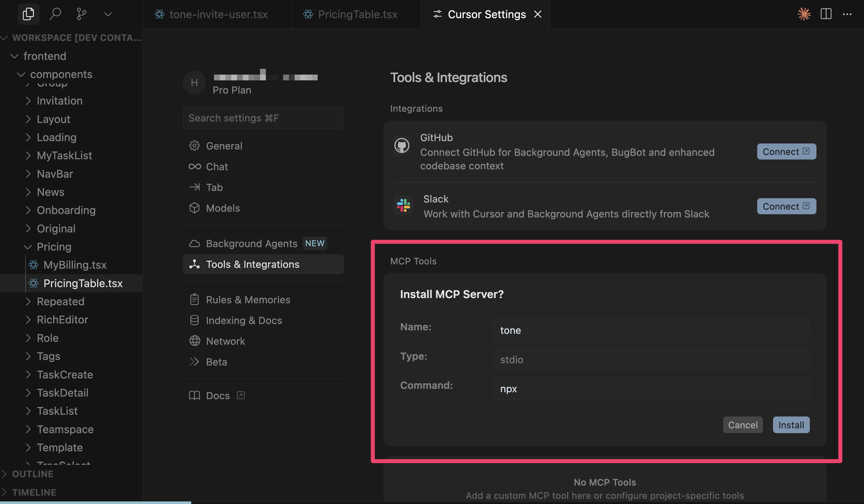Click the user avatar H circle
The image size is (864, 504).
tap(194, 83)
